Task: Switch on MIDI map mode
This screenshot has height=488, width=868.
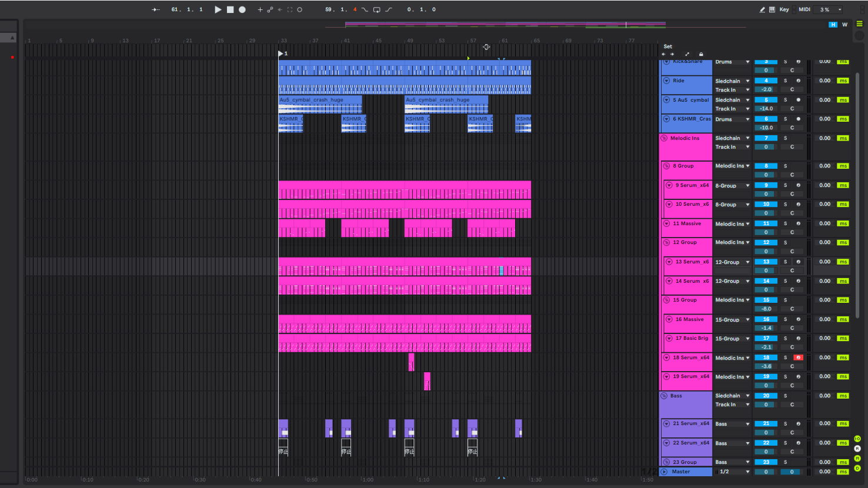Action: (x=804, y=9)
